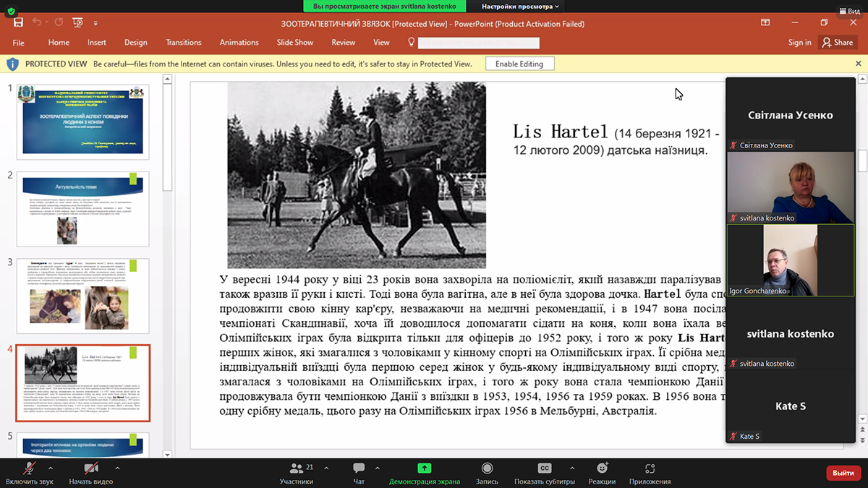Click slide panel scroll down arrow
This screenshot has width=868, height=488.
pyautogui.click(x=168, y=454)
